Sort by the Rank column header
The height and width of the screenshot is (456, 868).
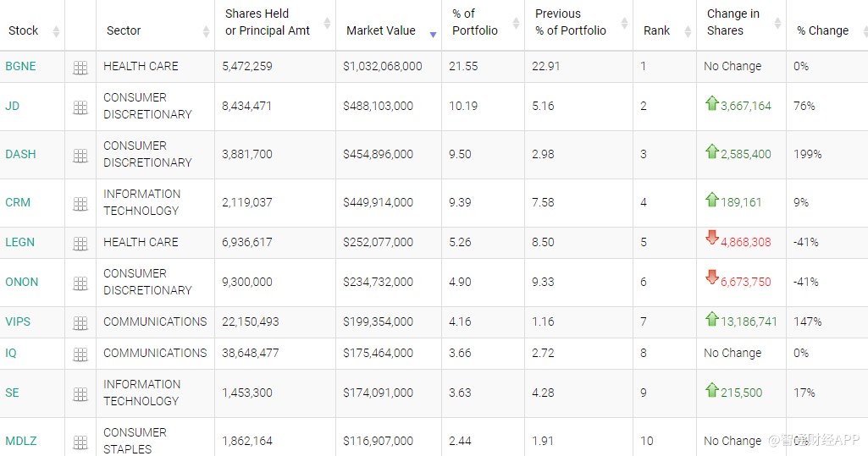pos(656,30)
